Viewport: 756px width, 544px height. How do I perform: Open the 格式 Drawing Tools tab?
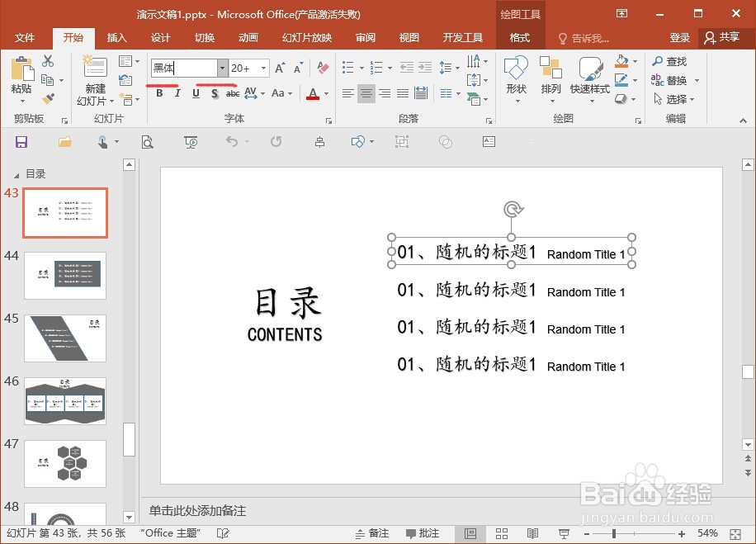(x=519, y=37)
